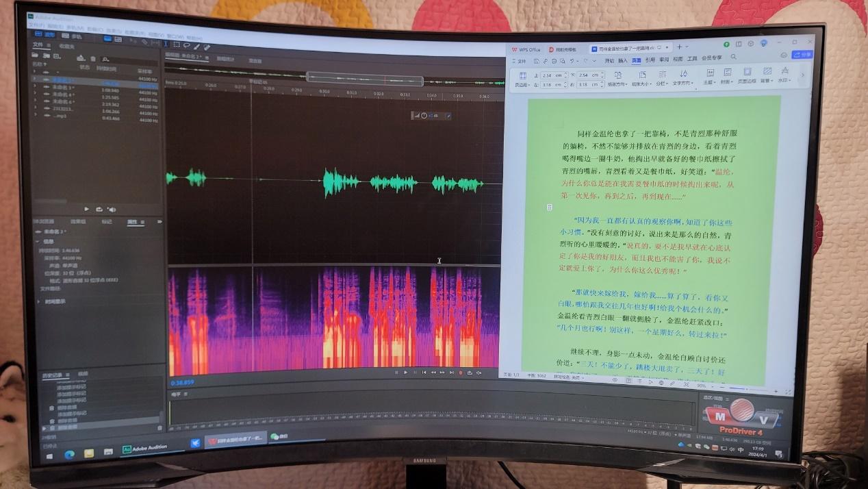Delete selected file with trash icon
The height and width of the screenshot is (489, 868).
click(x=93, y=59)
